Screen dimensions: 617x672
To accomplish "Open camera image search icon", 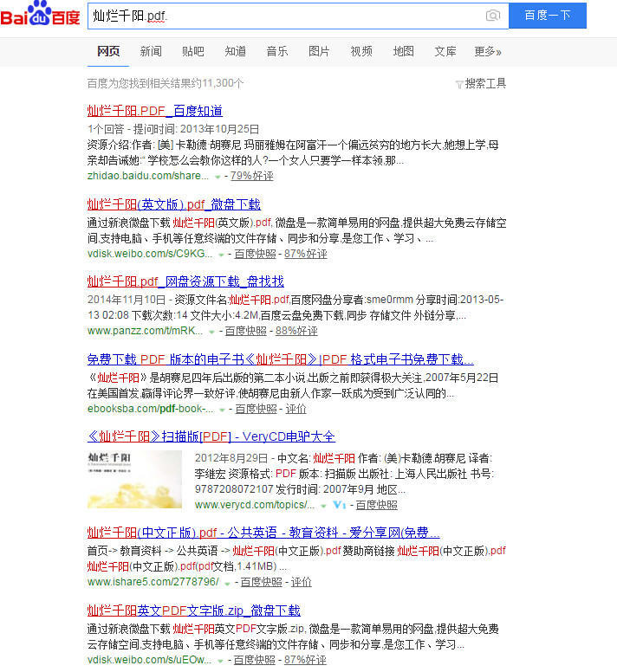I will (x=493, y=16).
